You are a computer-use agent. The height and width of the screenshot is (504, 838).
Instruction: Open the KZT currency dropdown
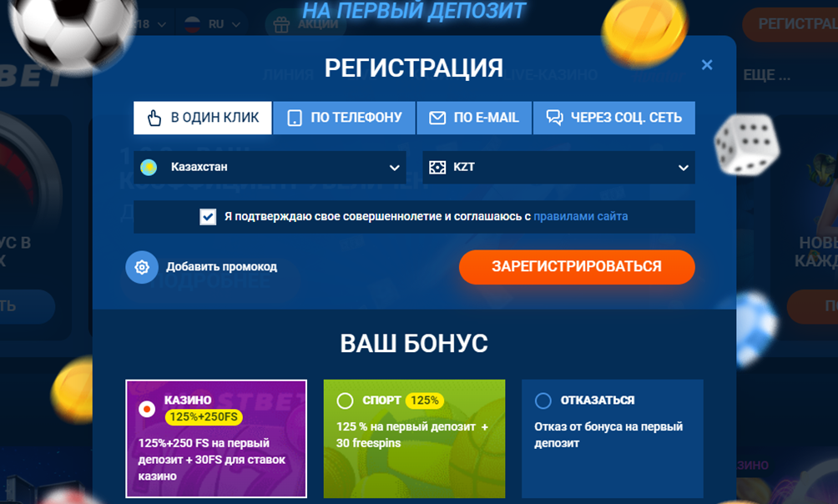point(558,167)
